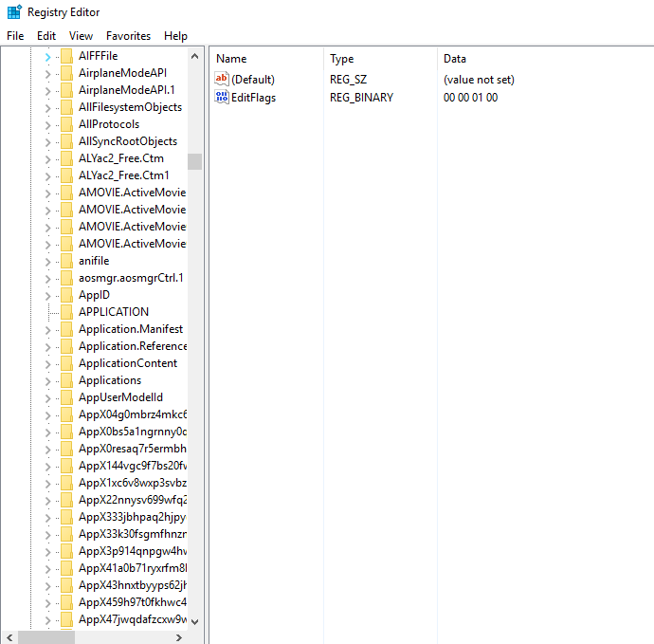The image size is (654, 644).
Task: Select the (Default) value name
Action: [x=253, y=80]
